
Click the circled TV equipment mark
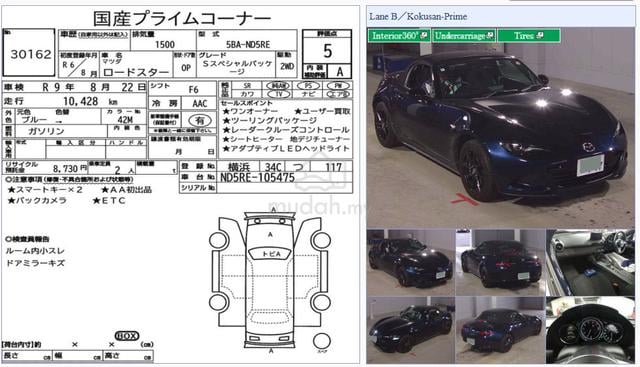[278, 94]
